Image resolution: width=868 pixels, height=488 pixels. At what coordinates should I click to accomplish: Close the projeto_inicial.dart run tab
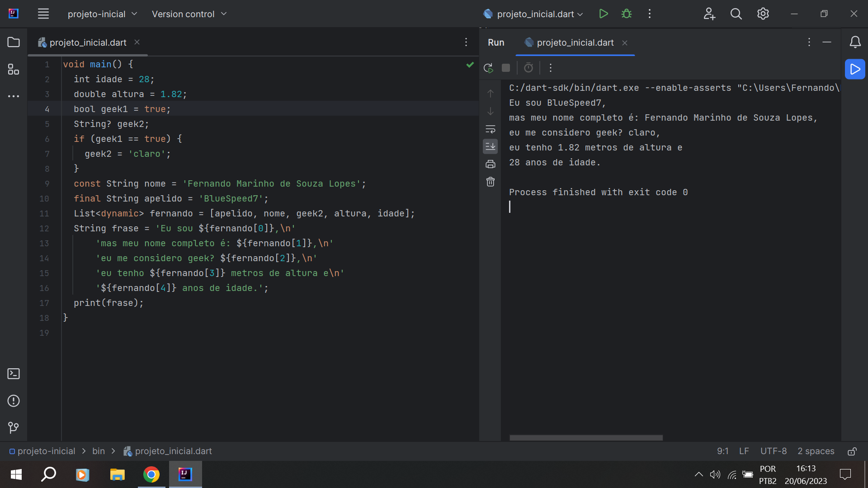625,43
